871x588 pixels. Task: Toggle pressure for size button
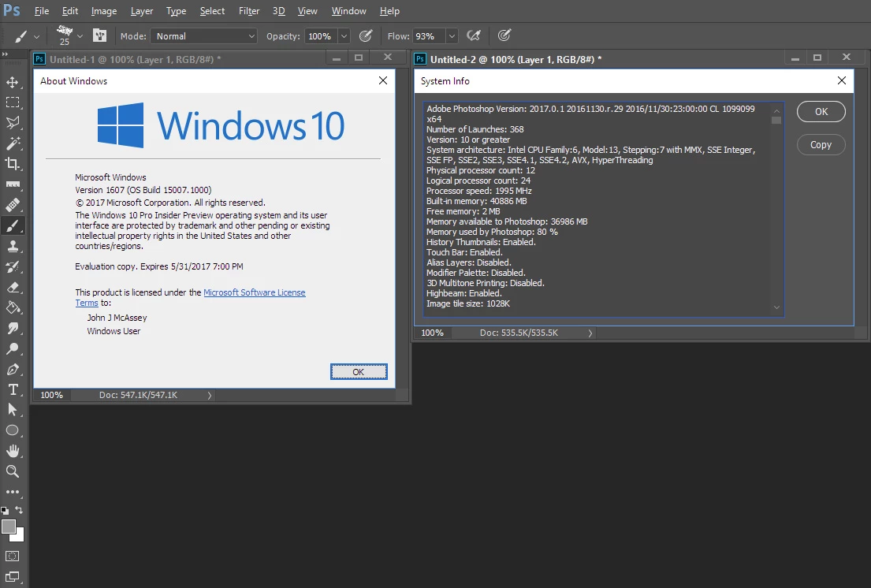click(x=504, y=36)
